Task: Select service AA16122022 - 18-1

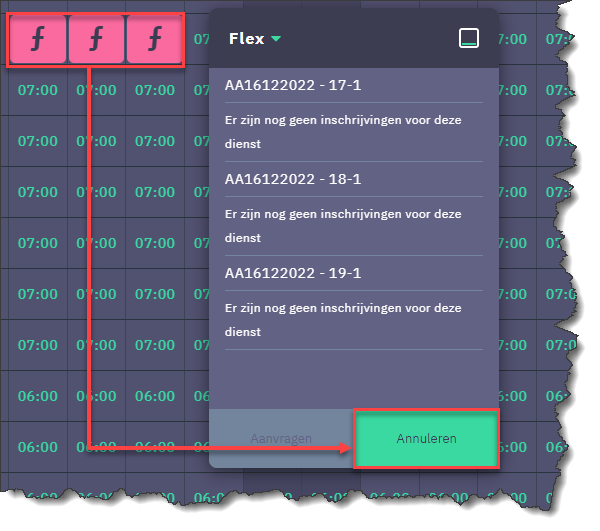Action: click(293, 179)
